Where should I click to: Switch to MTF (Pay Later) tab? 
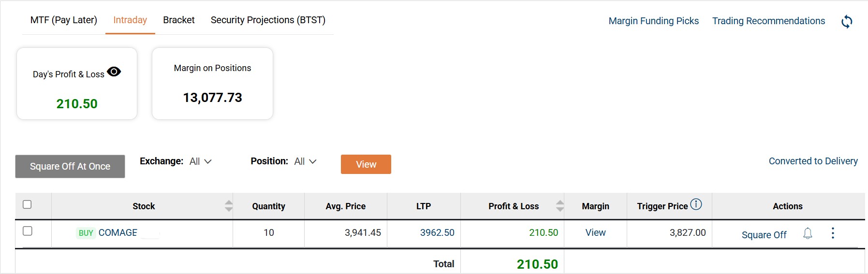click(64, 20)
